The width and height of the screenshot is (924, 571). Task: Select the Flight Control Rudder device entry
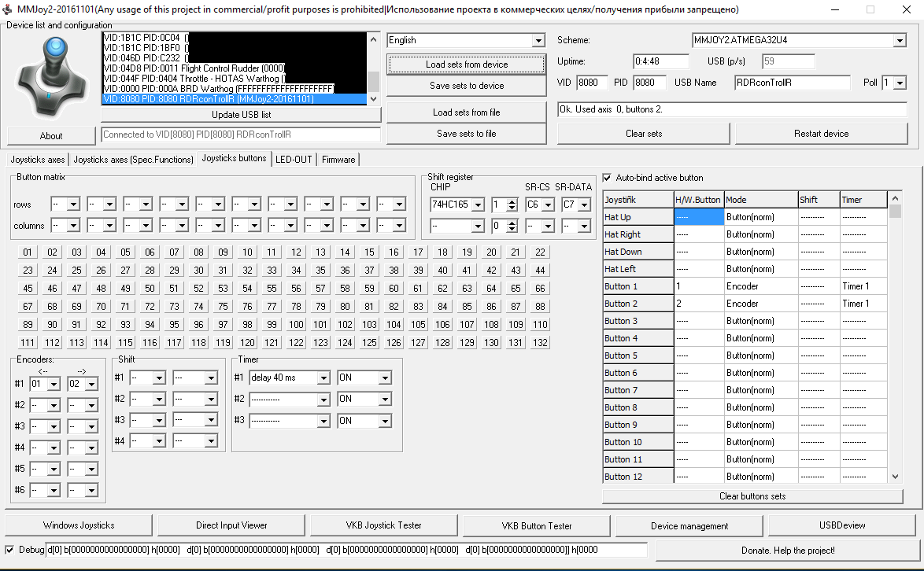point(234,68)
